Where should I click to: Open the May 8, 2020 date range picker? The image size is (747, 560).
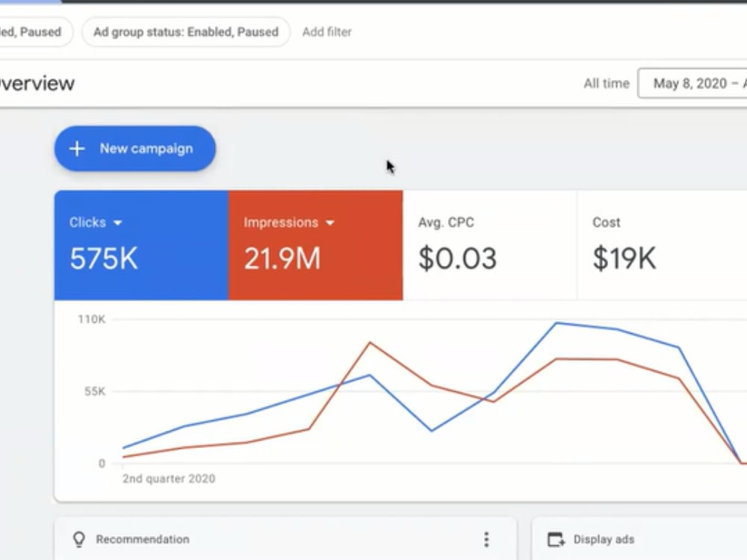692,83
